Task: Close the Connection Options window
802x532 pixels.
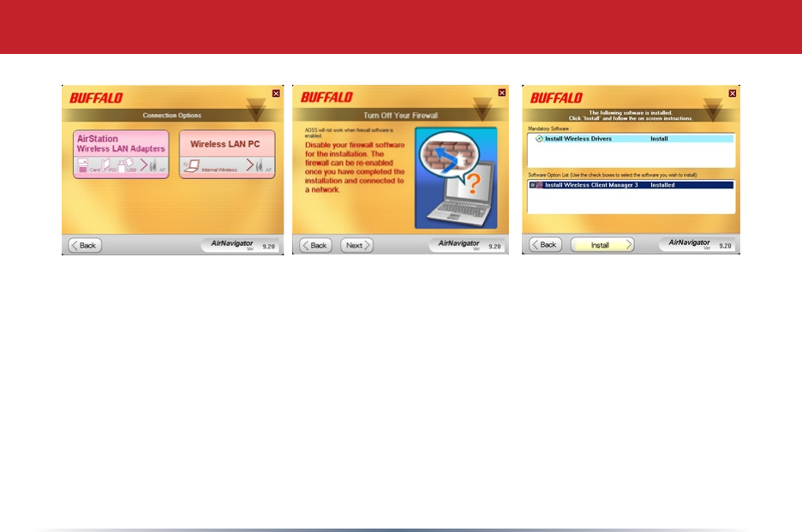Action: pyautogui.click(x=276, y=93)
